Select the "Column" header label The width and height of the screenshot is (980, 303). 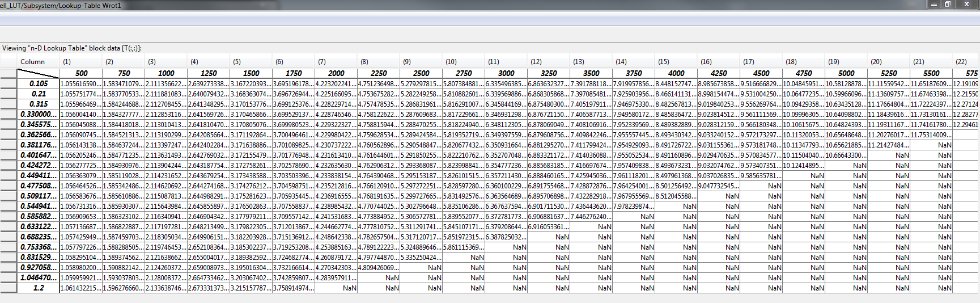point(32,62)
